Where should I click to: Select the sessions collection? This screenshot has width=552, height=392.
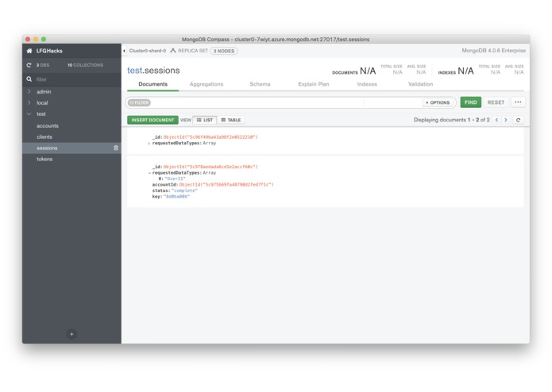71,148
